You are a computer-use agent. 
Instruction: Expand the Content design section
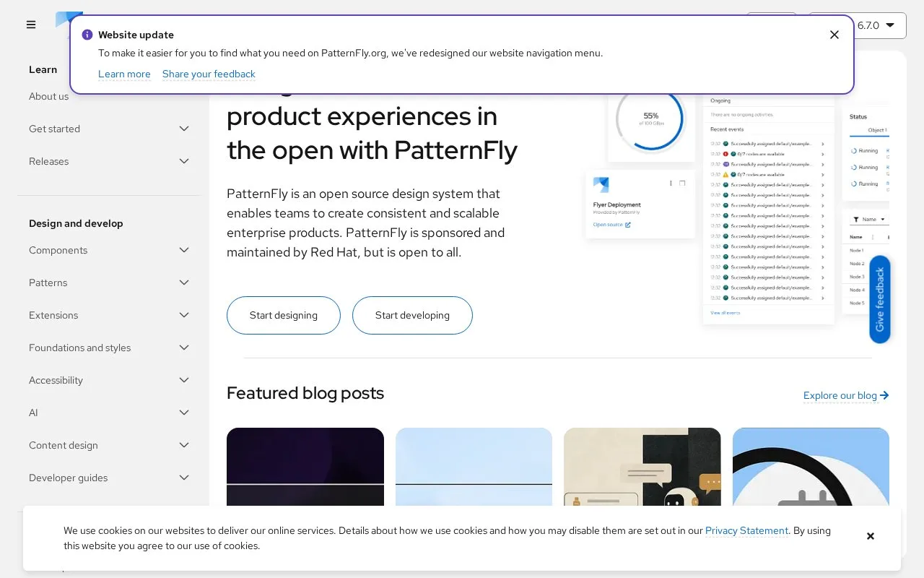coord(109,445)
